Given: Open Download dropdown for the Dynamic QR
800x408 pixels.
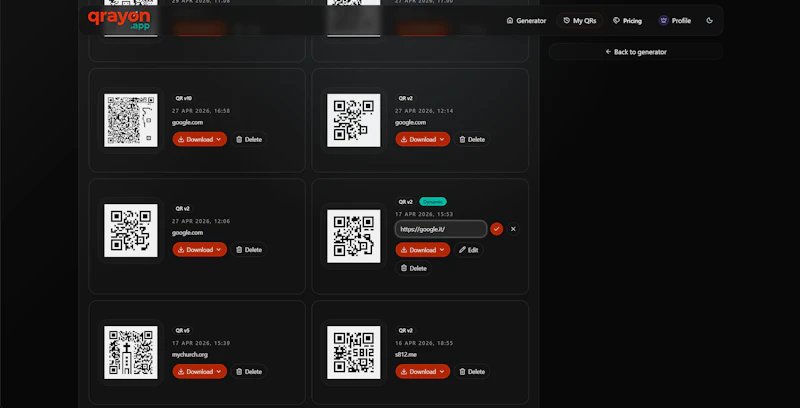Looking at the screenshot, I should point(422,250).
